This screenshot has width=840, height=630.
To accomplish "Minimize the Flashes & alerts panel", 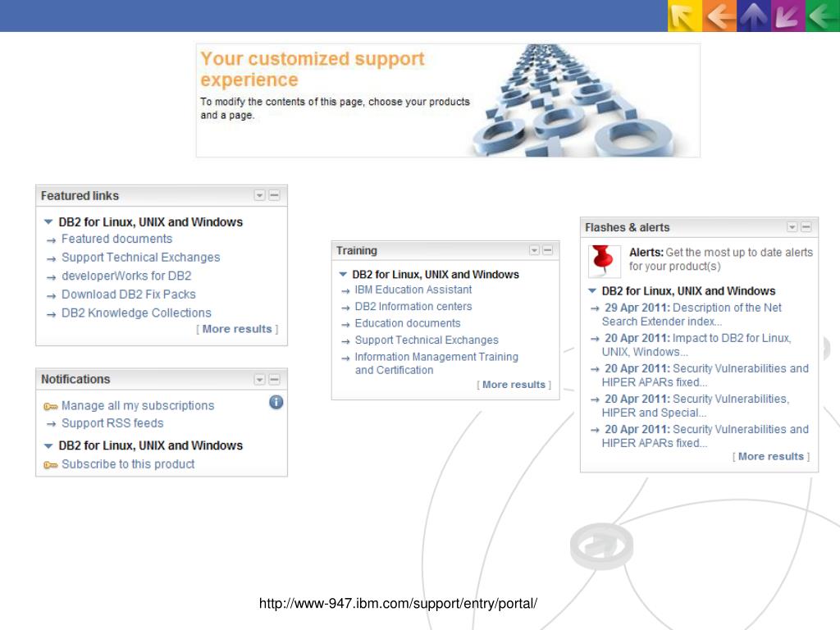I will point(806,227).
